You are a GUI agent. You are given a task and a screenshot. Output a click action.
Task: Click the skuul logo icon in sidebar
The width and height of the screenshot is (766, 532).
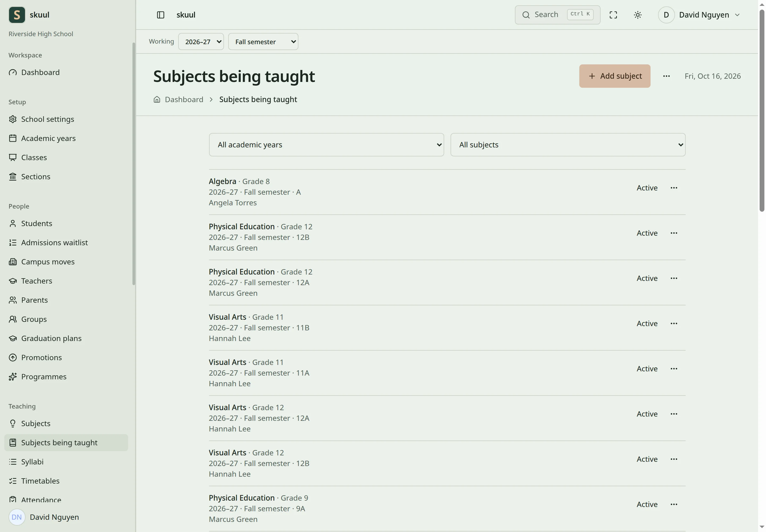[x=17, y=15]
